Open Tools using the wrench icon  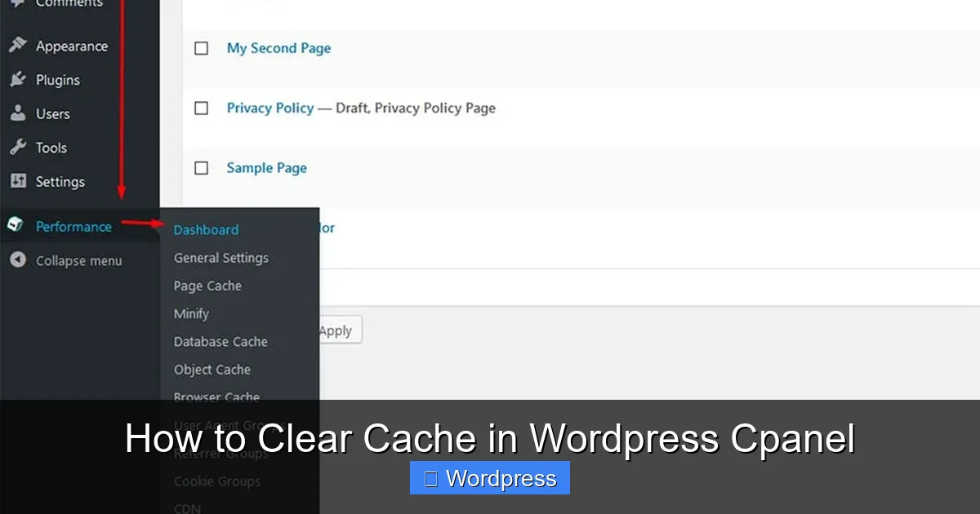point(18,148)
